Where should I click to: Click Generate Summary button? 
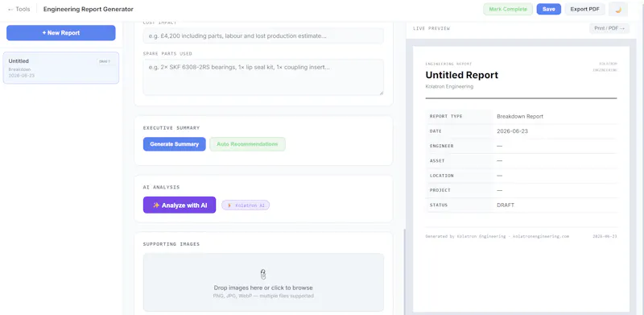[x=174, y=144]
